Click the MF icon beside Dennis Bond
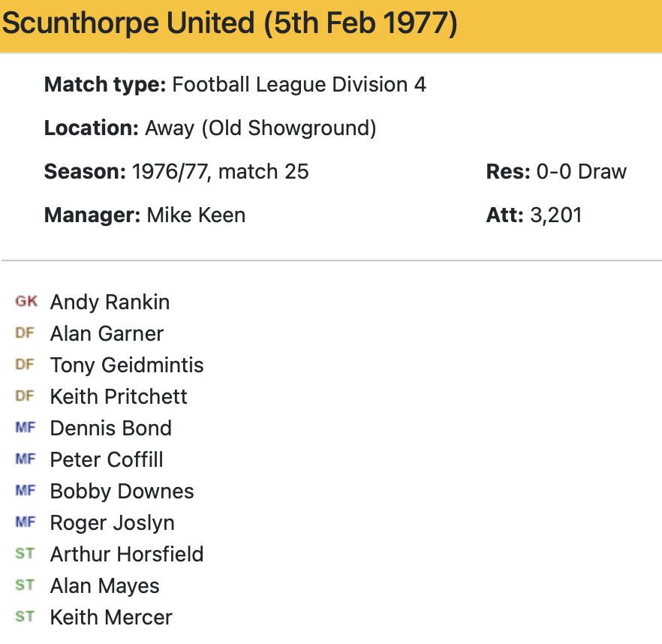 [25, 428]
